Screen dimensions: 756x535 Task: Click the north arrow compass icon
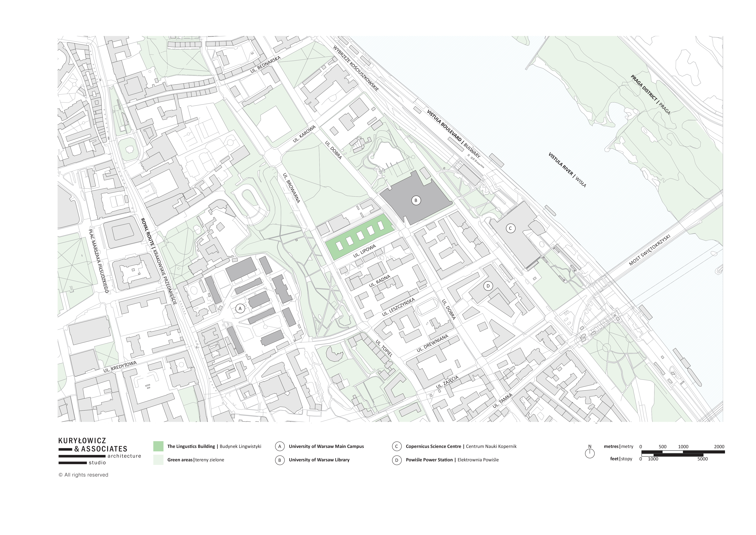pyautogui.click(x=590, y=453)
